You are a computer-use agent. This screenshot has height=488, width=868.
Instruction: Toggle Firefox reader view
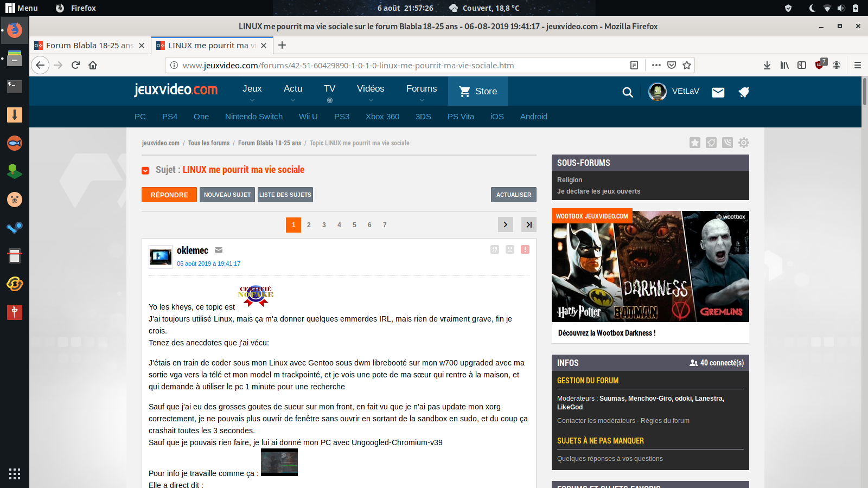[x=634, y=65]
